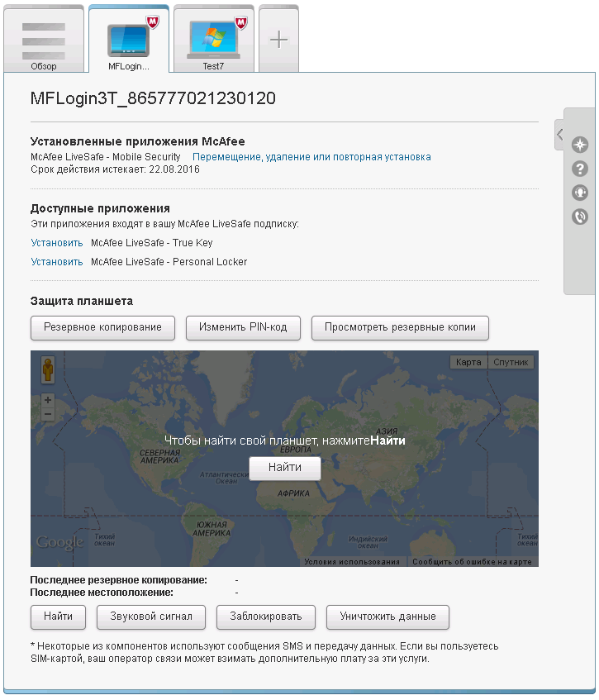Click text Срок действия истекает: 22.08.2016
Image resolution: width=599 pixels, height=700 pixels.
(115, 169)
